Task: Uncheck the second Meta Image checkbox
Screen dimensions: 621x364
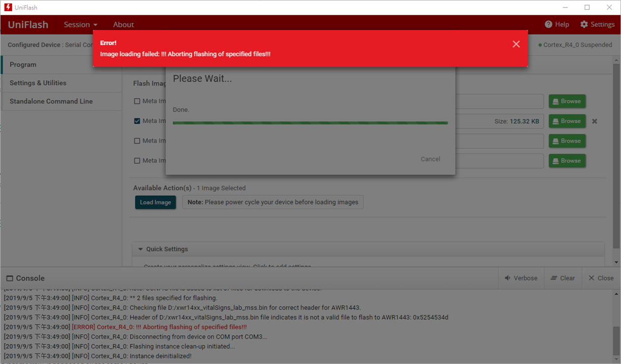Action: [137, 121]
